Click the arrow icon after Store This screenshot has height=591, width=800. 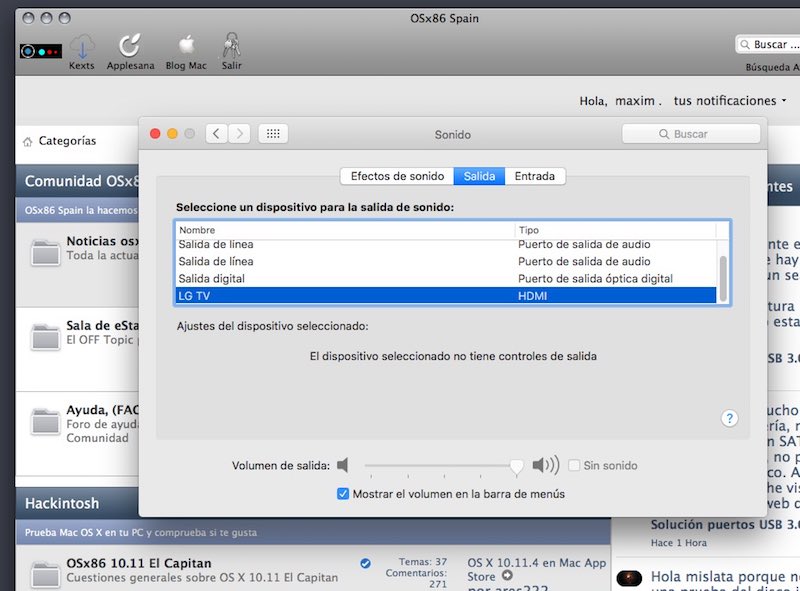pyautogui.click(x=507, y=576)
